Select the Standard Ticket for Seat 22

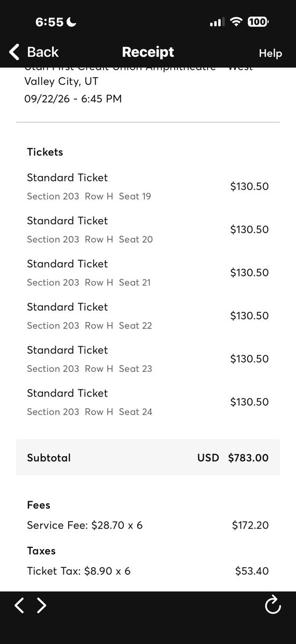pos(148,316)
